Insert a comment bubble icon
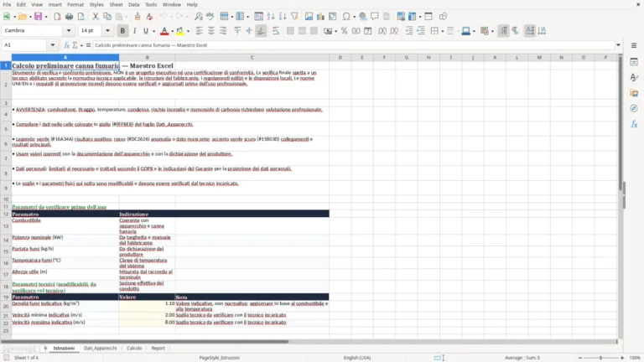Viewport: 644px width, 362px height. tap(375, 17)
